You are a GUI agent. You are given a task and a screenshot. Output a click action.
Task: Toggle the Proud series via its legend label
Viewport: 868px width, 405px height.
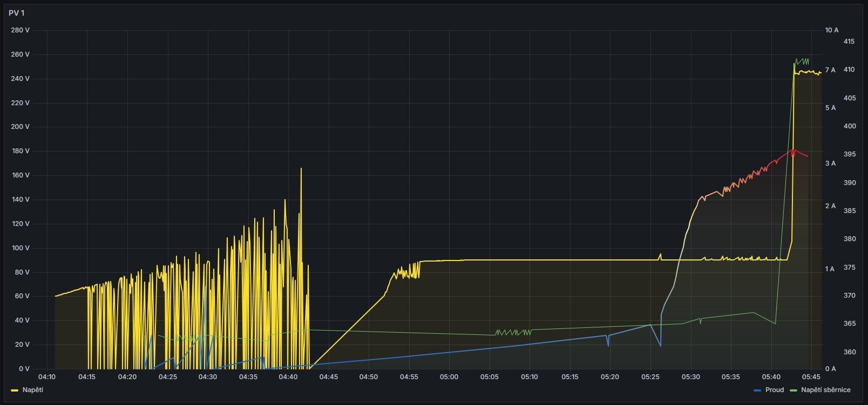tap(774, 390)
